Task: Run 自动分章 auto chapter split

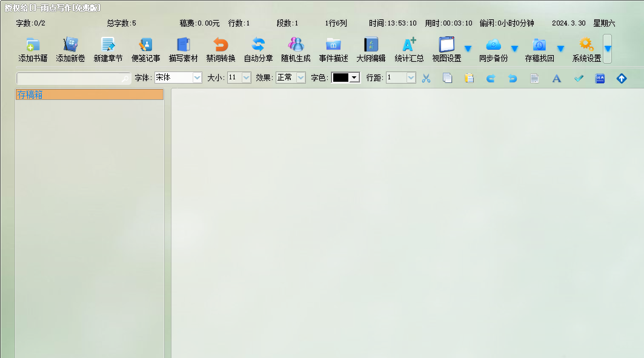Action: click(258, 50)
